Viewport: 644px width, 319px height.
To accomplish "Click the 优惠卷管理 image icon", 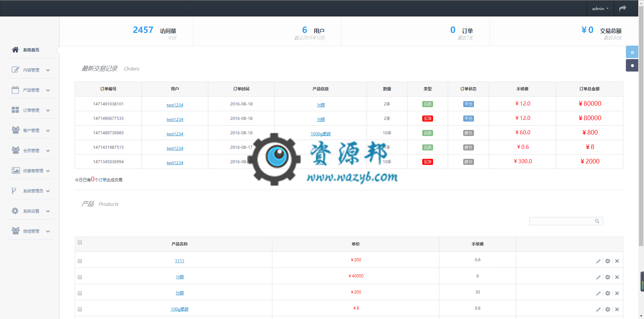I will coord(15,170).
